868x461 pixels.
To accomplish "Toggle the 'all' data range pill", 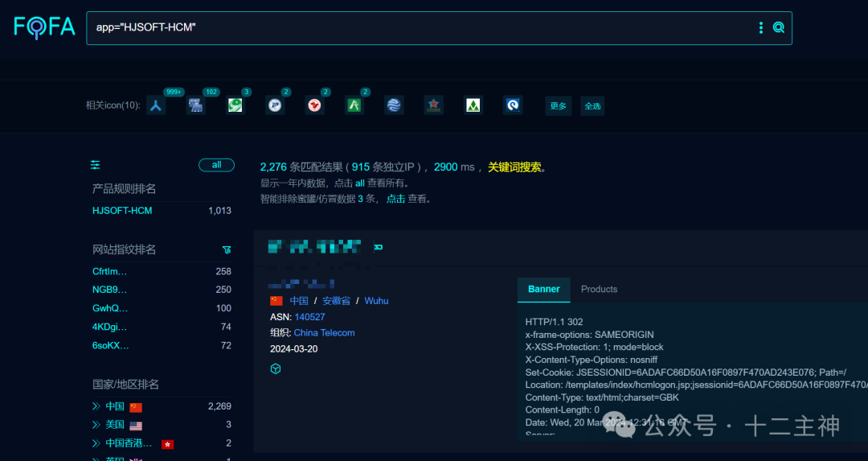I will coord(216,165).
